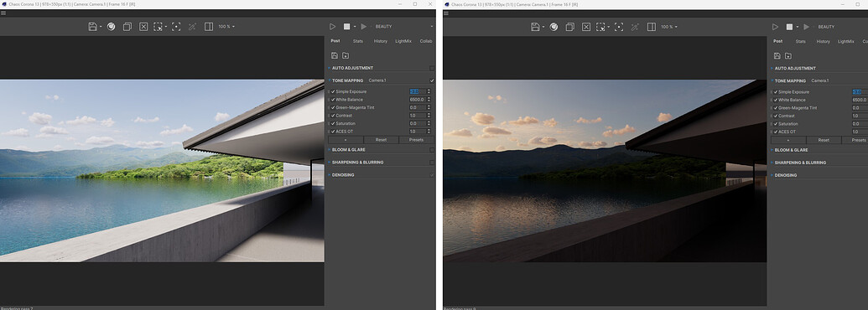Screen dimensions: 868x310
Task: Click the clear buffer X icon in right window
Action: pos(585,27)
